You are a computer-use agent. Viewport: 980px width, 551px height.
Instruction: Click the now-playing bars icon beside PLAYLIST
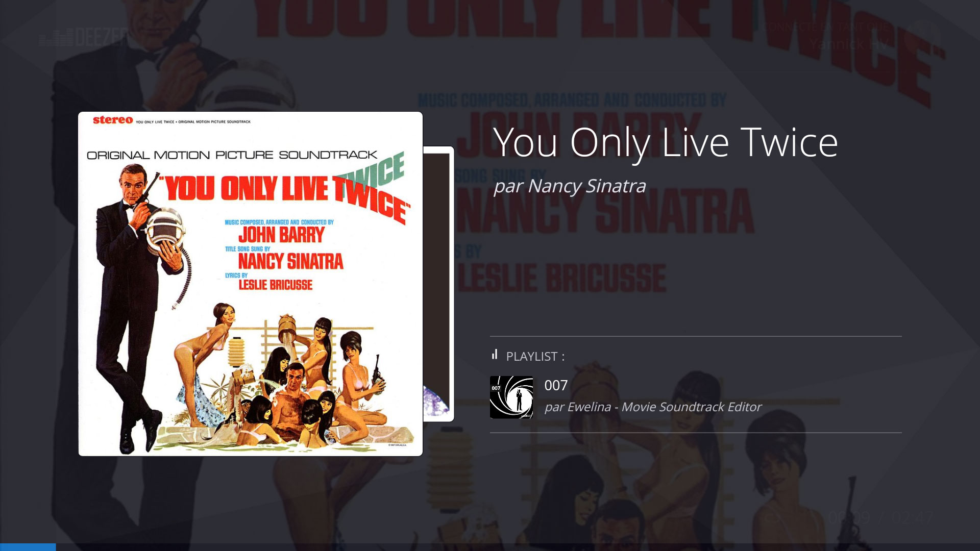tap(495, 354)
